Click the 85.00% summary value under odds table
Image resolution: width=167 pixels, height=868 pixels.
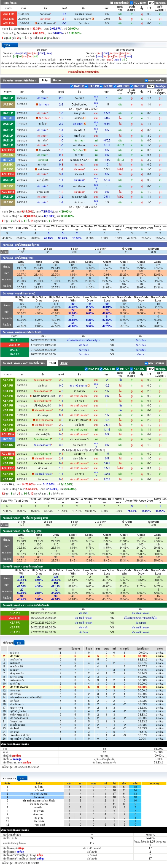[x=158, y=749]
